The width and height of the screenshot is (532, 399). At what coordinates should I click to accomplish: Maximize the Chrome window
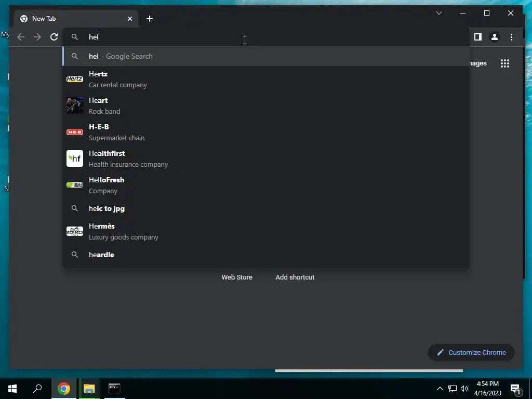[x=486, y=13]
